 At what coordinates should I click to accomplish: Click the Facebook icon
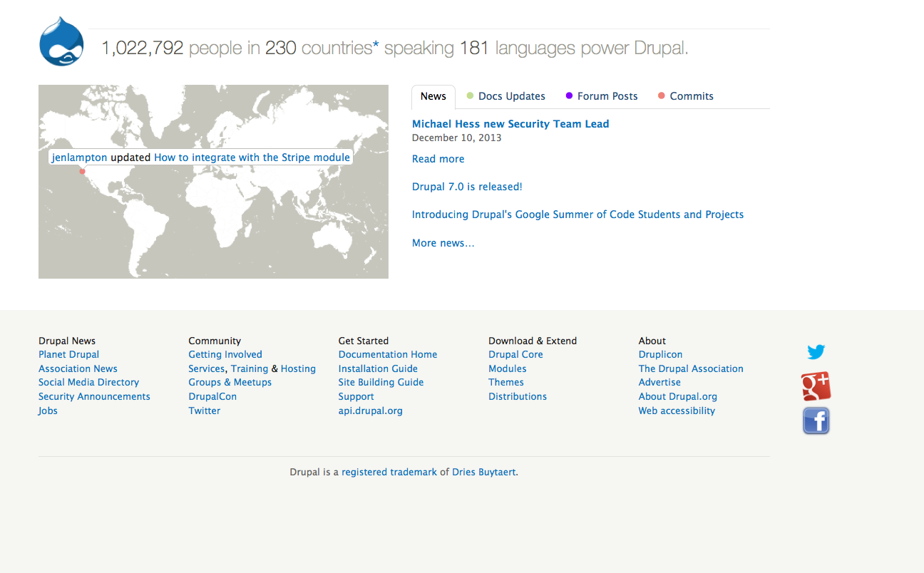pos(816,420)
